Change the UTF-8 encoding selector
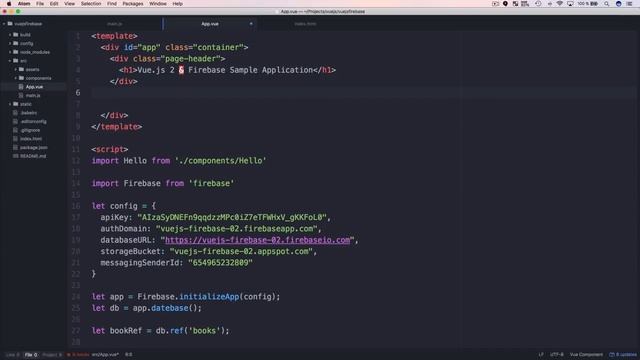Viewport: 640px width, 360px height. 556,355
